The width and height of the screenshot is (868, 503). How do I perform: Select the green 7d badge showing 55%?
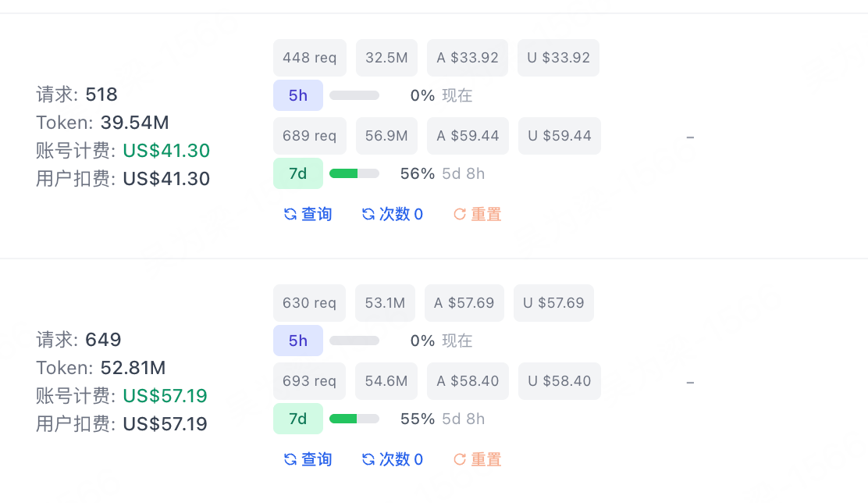(298, 418)
